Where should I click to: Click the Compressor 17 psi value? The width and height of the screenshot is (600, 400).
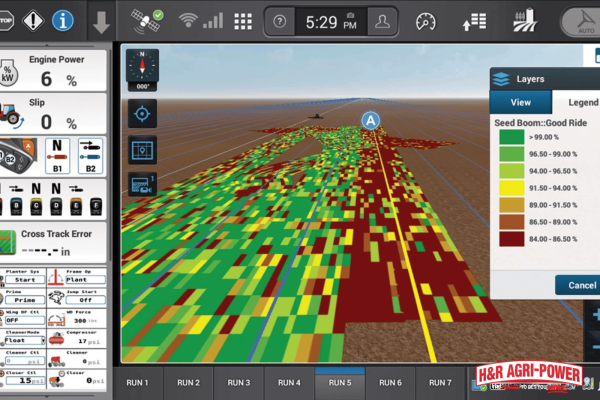(x=89, y=341)
